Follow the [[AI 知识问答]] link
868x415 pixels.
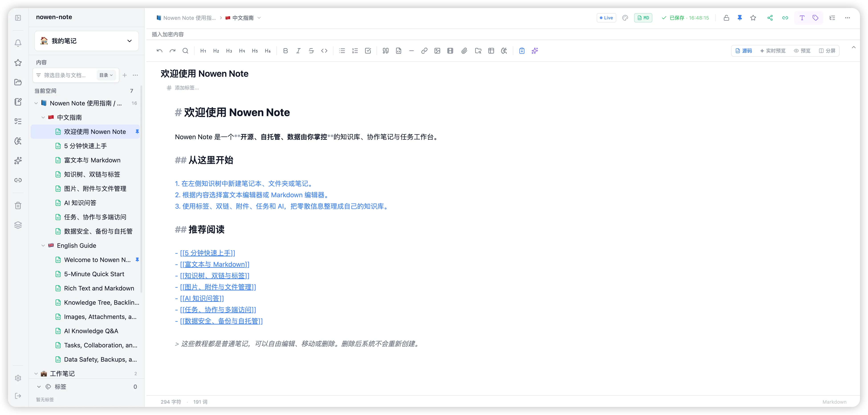tap(202, 298)
